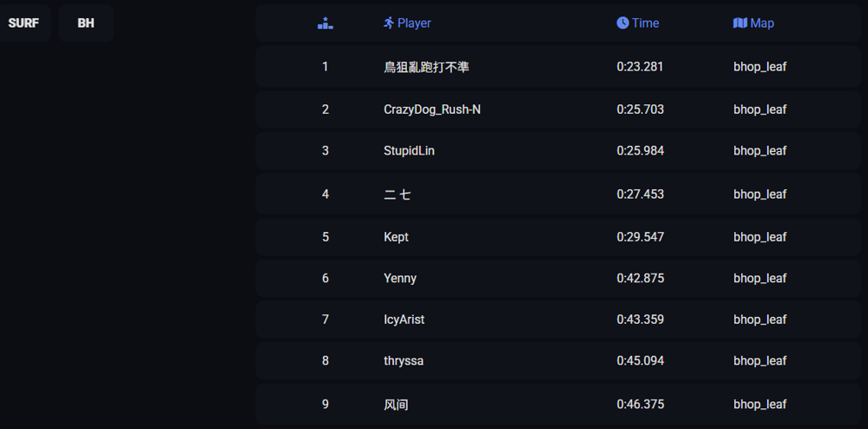Click the clock Time icon

coord(622,23)
